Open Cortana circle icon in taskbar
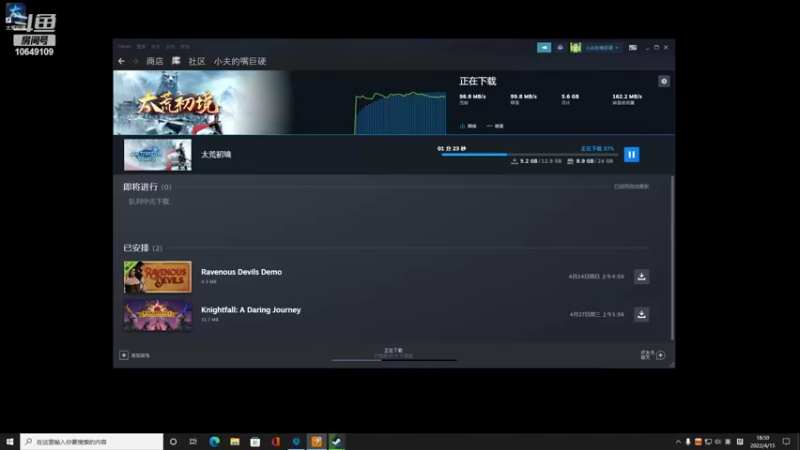The height and width of the screenshot is (450, 800). [x=173, y=441]
